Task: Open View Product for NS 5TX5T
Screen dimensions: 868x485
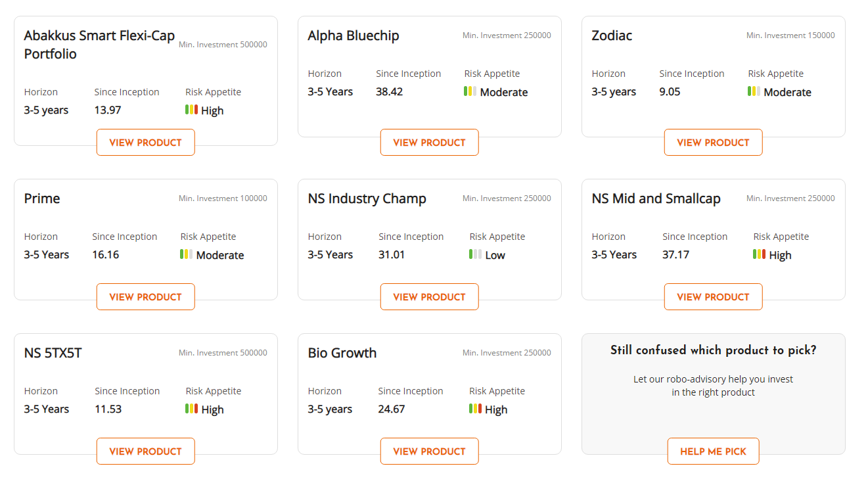Action: (x=146, y=451)
